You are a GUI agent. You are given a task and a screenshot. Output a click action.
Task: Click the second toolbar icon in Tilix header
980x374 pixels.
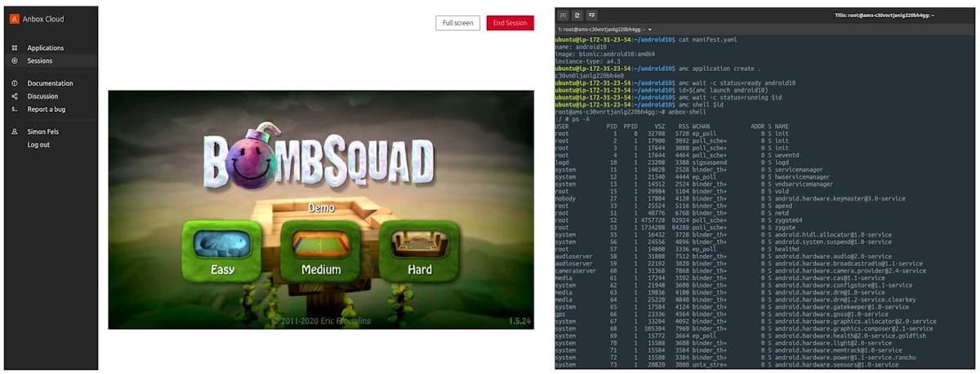point(577,15)
